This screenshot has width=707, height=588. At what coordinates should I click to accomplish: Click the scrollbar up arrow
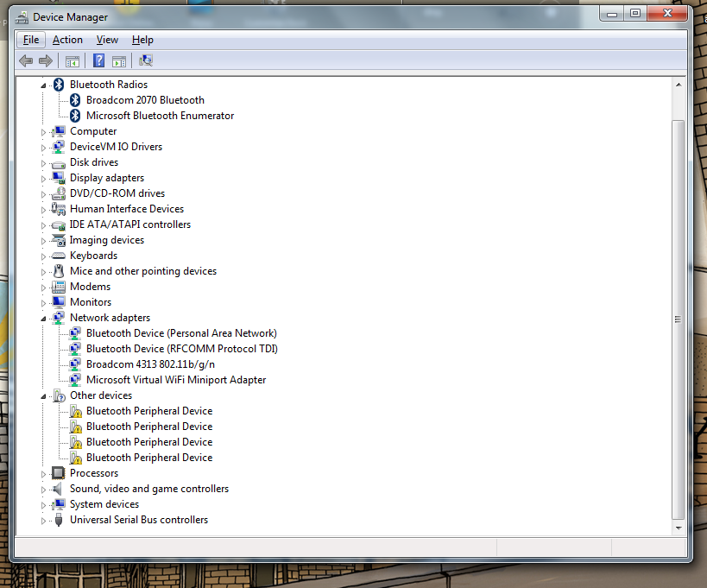click(x=679, y=85)
